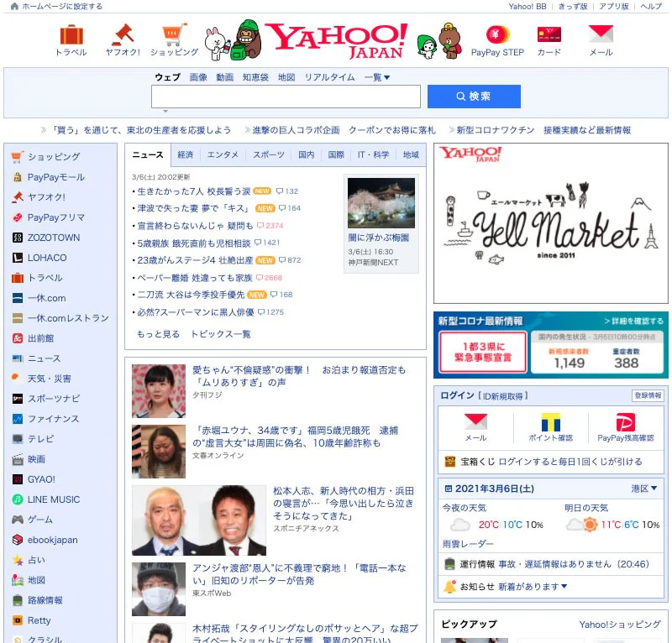
Task: Click the Yell Market banner ad
Action: [x=551, y=223]
